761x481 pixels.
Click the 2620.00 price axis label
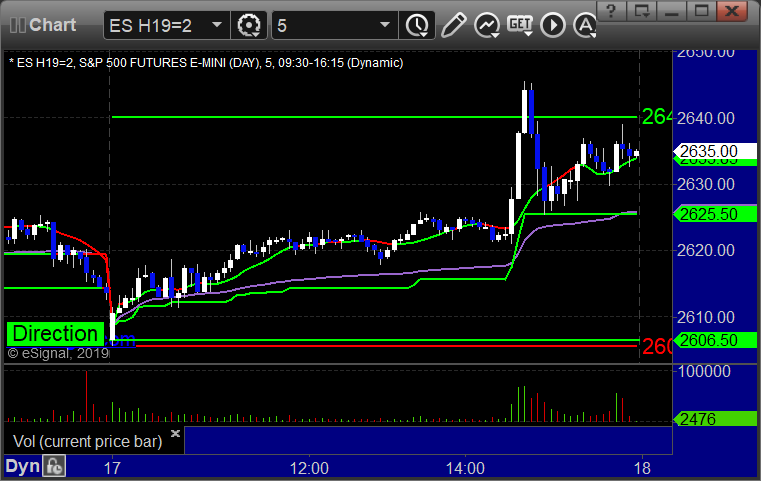click(706, 250)
